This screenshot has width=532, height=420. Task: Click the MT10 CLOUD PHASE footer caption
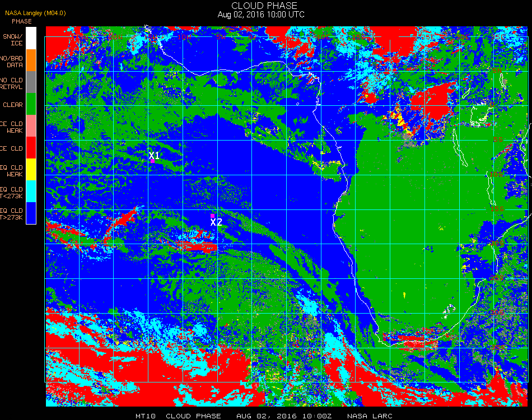coord(178,416)
